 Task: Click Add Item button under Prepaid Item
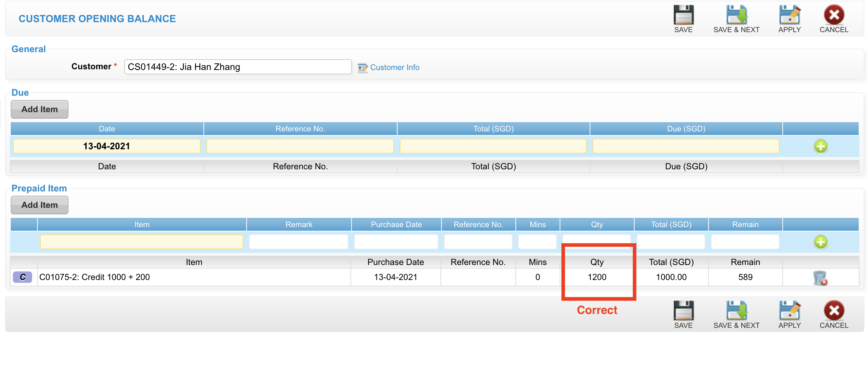click(x=40, y=205)
